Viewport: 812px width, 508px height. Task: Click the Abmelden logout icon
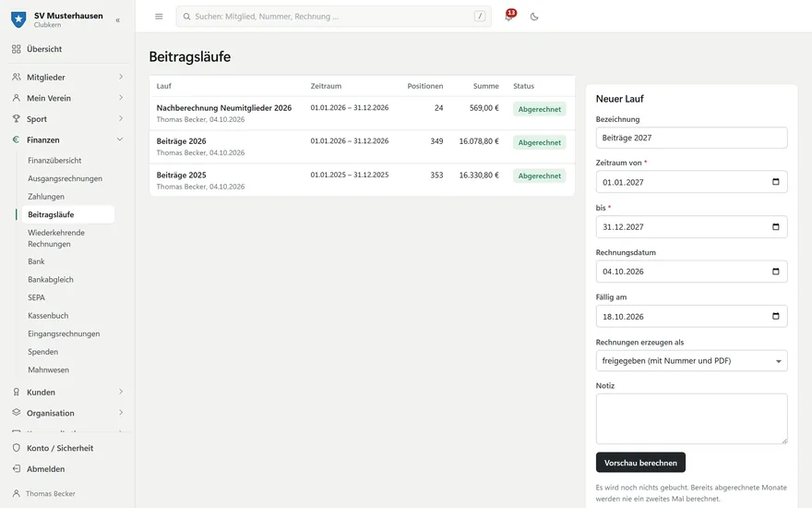pyautogui.click(x=17, y=468)
